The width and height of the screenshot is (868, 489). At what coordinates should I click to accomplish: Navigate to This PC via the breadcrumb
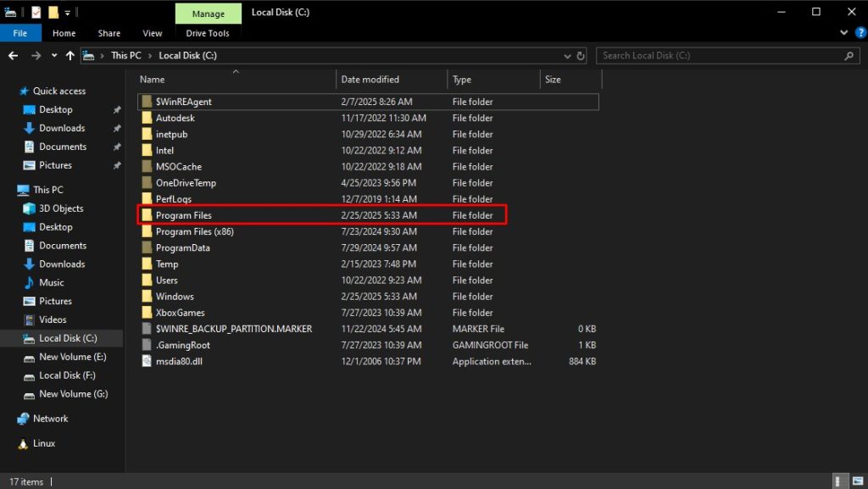pyautogui.click(x=125, y=55)
